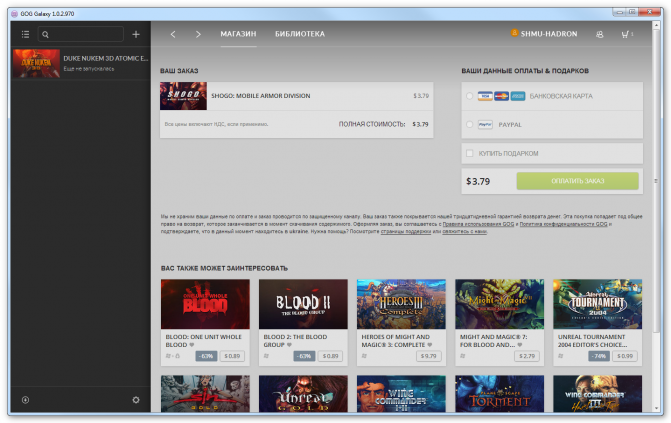Open the Shogo game thumbnail in order
This screenshot has height=423, width=671.
(x=183, y=96)
